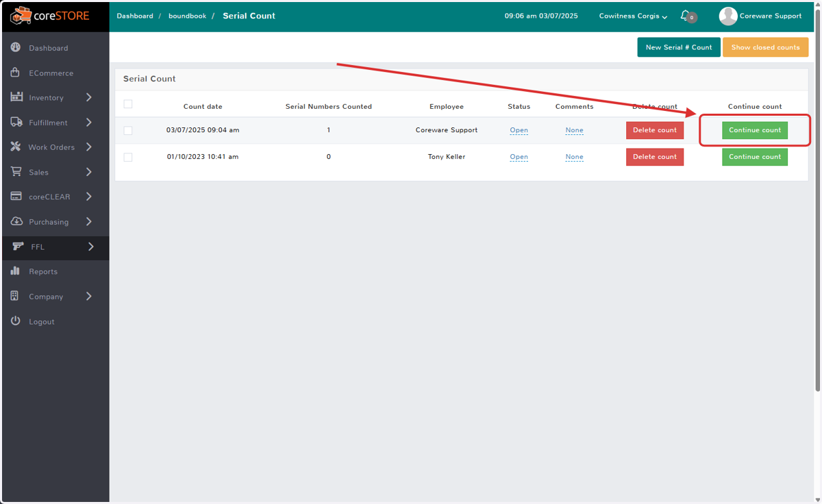
Task: Toggle the select-all header checkbox
Action: pos(128,104)
